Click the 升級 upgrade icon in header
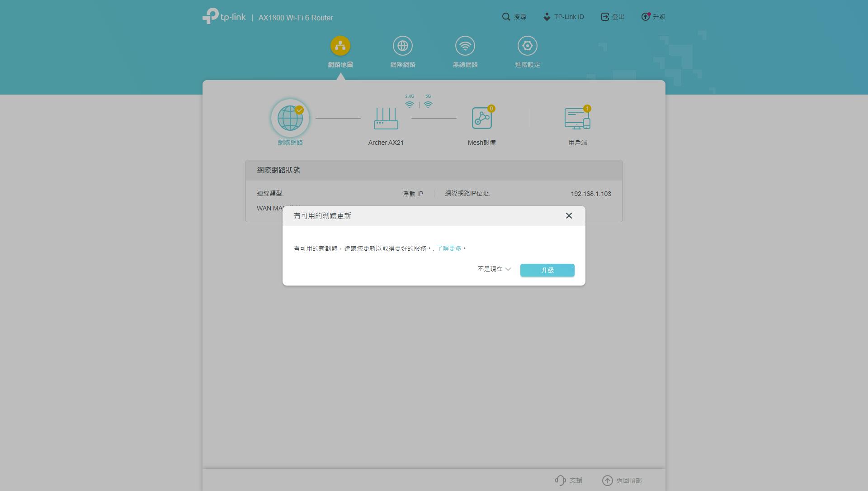 (646, 17)
